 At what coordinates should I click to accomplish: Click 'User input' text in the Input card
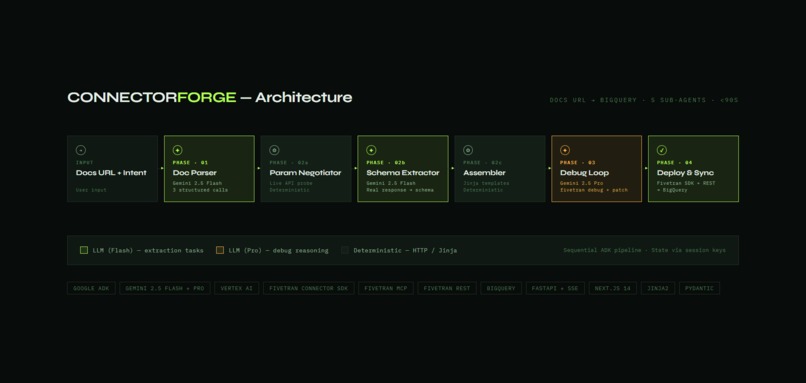tap(91, 190)
